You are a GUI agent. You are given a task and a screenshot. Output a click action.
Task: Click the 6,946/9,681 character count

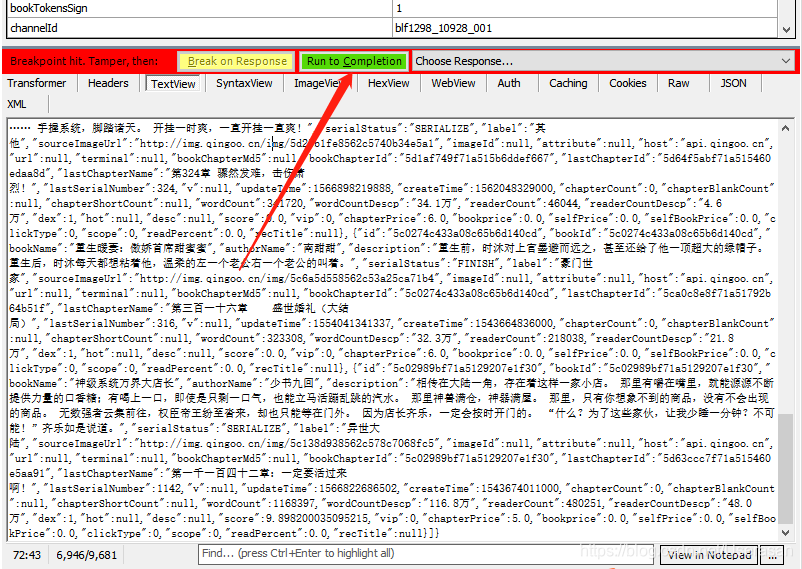(x=86, y=555)
